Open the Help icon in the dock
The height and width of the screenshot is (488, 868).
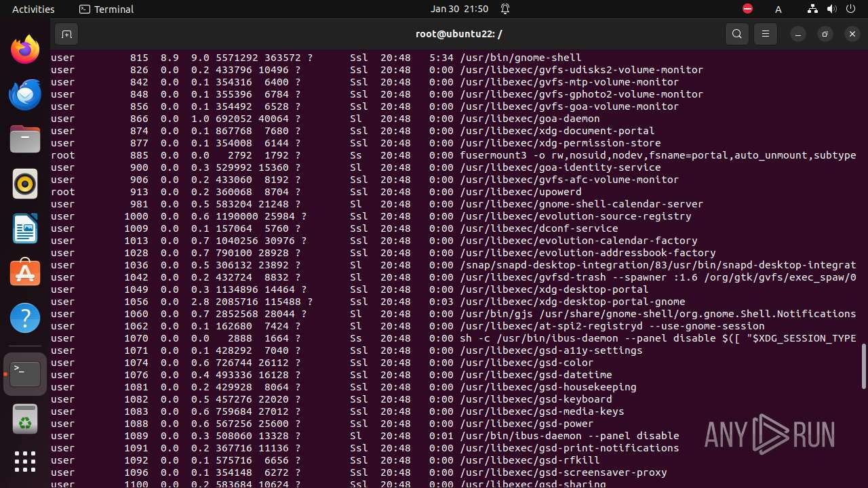click(x=25, y=318)
